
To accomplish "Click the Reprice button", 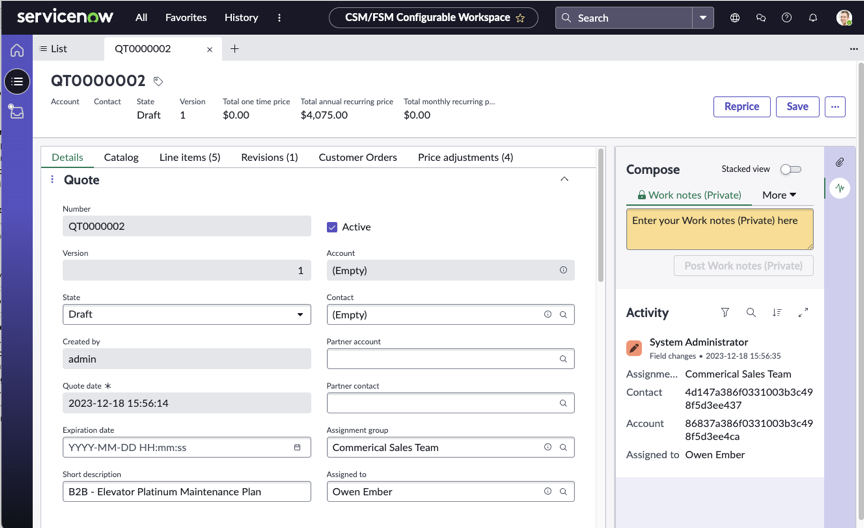I will [x=742, y=106].
